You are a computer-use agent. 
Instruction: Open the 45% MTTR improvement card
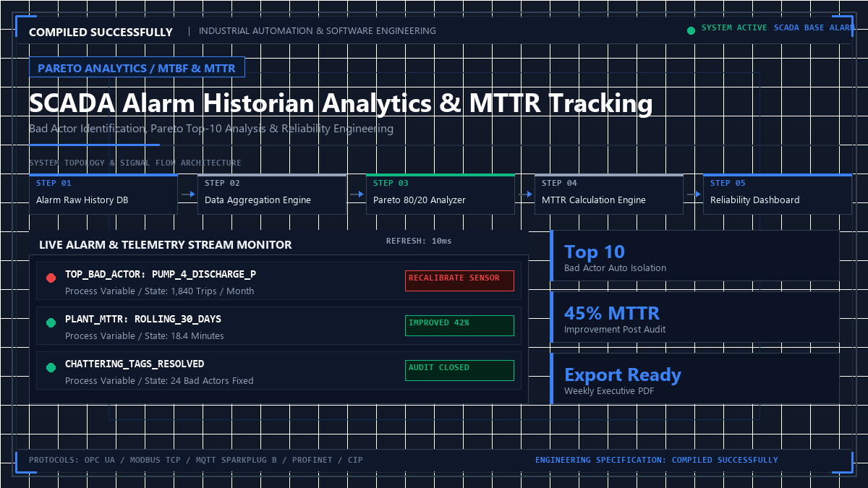tap(694, 317)
